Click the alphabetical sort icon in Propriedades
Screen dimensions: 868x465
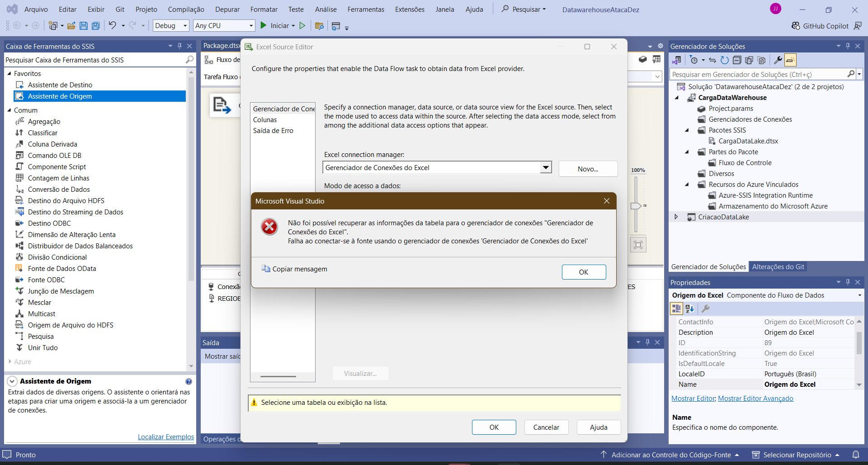[x=689, y=308]
